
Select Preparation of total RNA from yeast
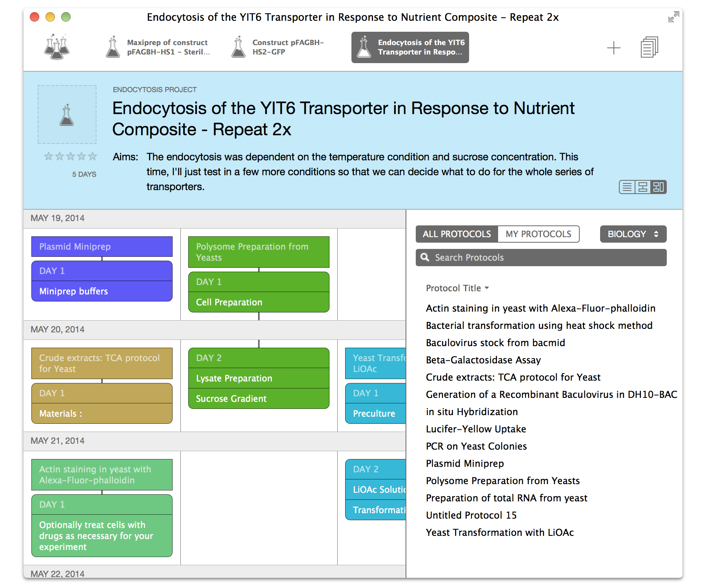[507, 498]
